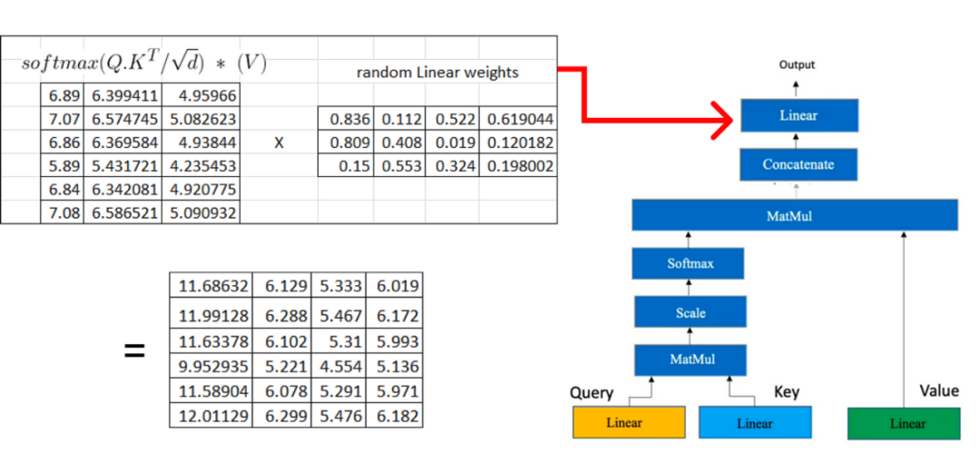Image resolution: width=980 pixels, height=452 pixels.
Task: Click weight value 0.120182
Action: 518,142
